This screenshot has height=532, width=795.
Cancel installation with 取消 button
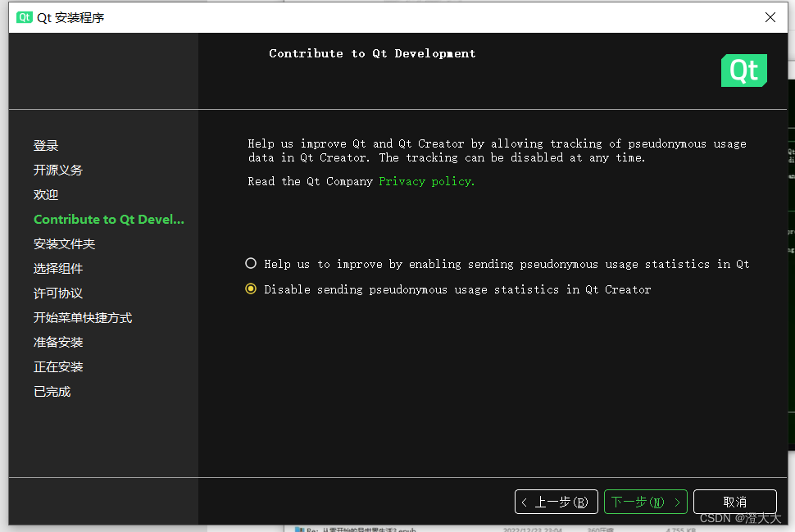click(734, 502)
